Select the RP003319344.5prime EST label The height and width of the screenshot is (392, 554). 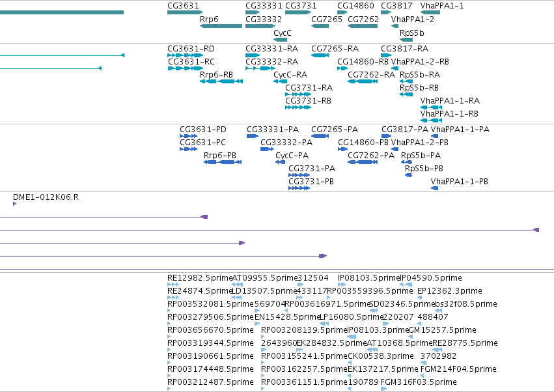(x=210, y=344)
